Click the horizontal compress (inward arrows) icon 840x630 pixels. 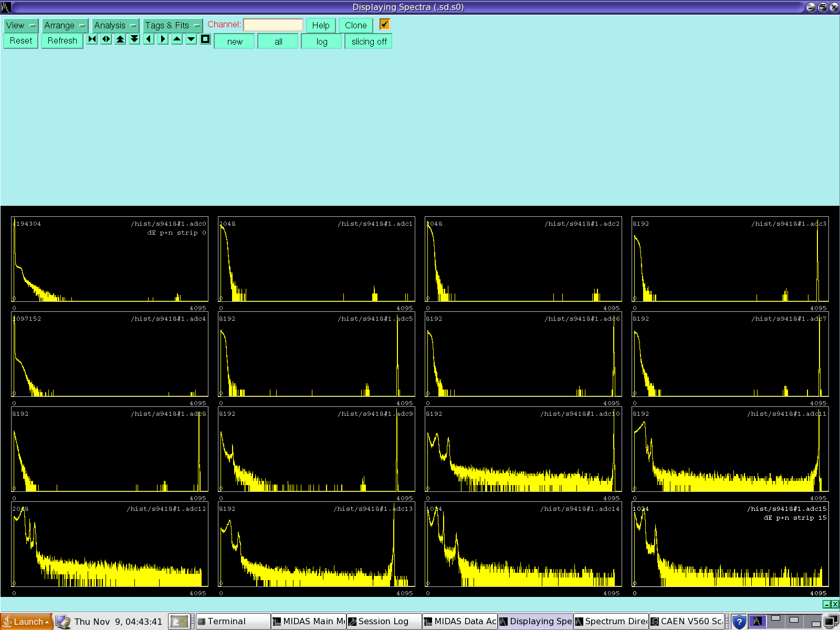click(92, 39)
